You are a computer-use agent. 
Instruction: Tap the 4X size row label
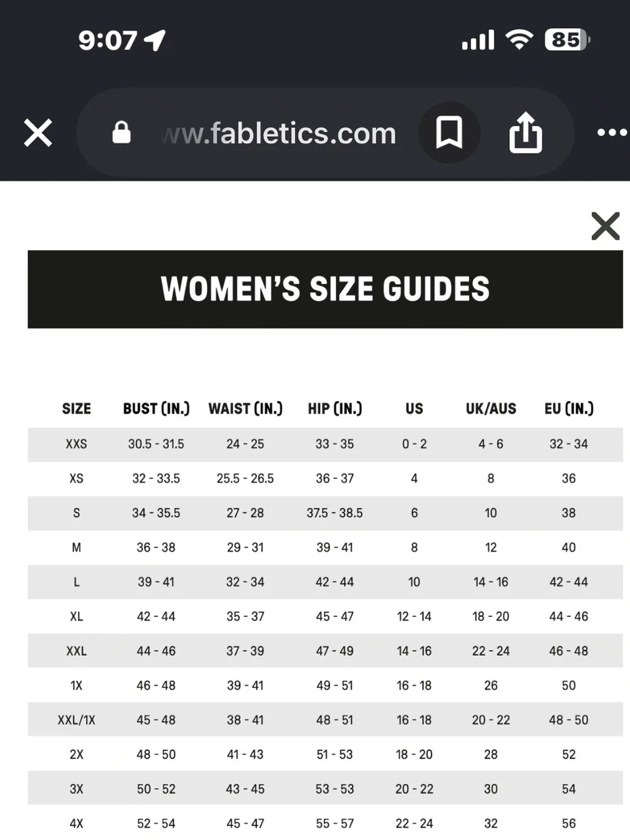(76, 823)
